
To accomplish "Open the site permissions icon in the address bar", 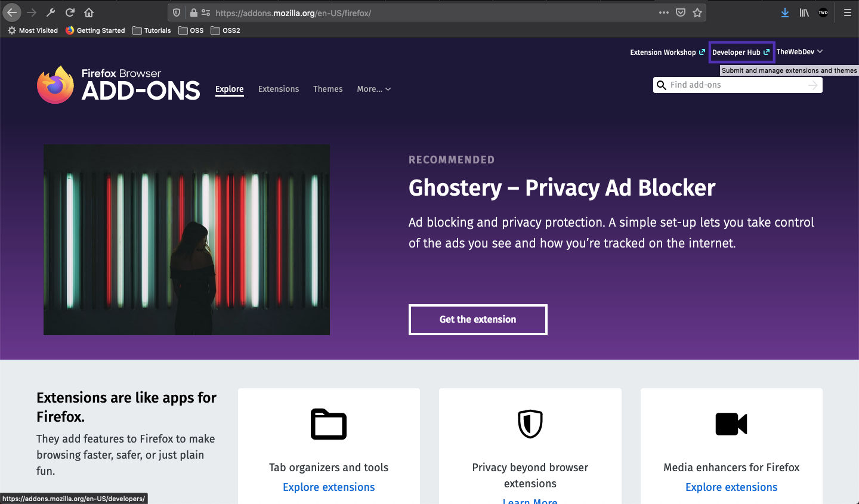I will tap(206, 13).
